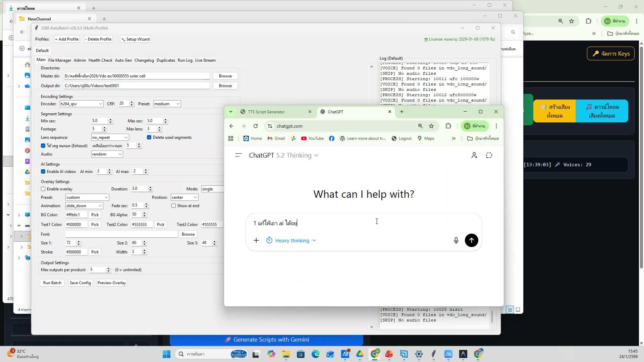Open the TTS Script Generator tab
Image resolution: width=644 pixels, height=362 pixels.
click(266, 112)
